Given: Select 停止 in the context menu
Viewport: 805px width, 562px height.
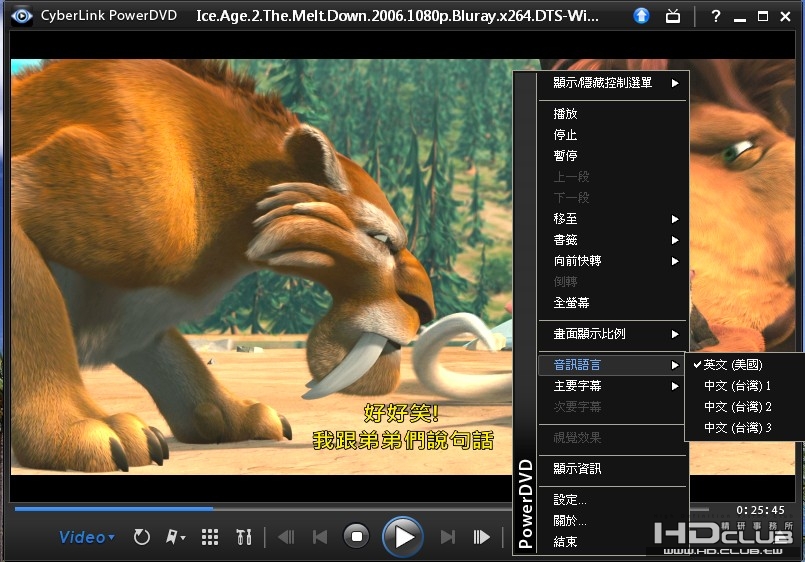Looking at the screenshot, I should (613, 135).
